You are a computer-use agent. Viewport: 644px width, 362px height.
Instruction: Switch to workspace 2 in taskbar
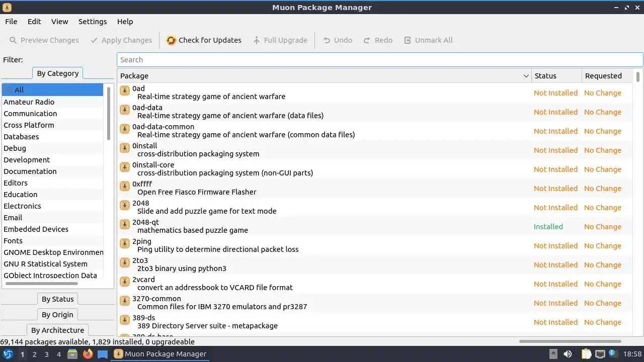coord(34,354)
